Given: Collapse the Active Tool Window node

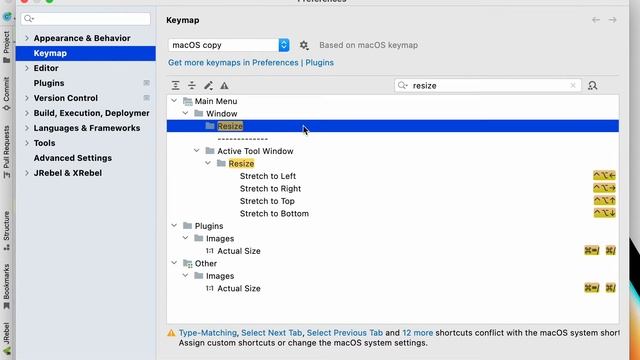Looking at the screenshot, I should (x=197, y=151).
